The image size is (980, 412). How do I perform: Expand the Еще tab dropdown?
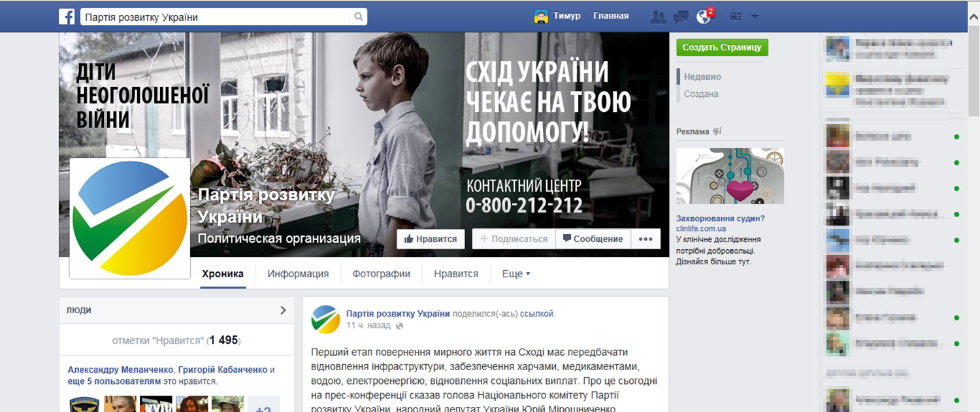515,274
